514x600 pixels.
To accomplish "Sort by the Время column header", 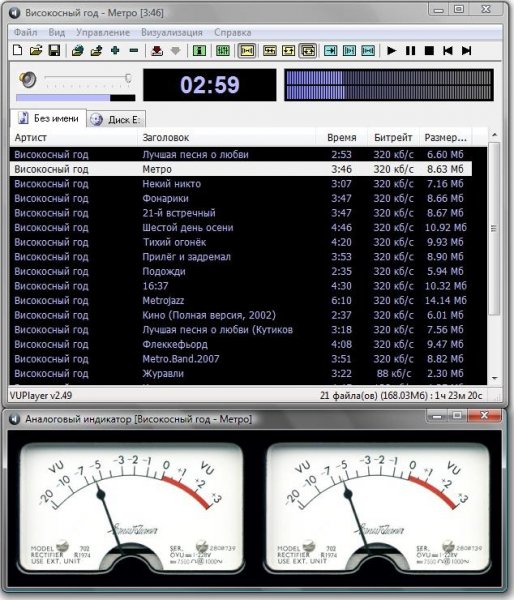I will coord(341,137).
